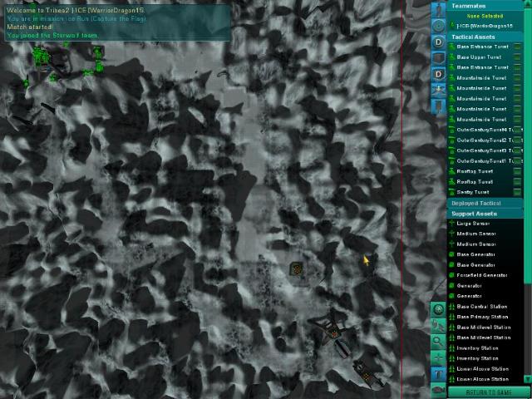Image resolution: width=532 pixels, height=399 pixels.
Task: Click the scrollbar down arrow
Action: point(528,379)
